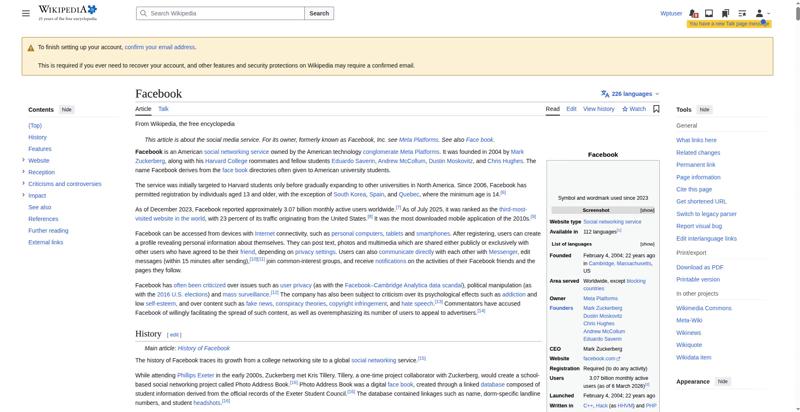Select the Read tab
The width and height of the screenshot is (800, 412).
tap(553, 109)
